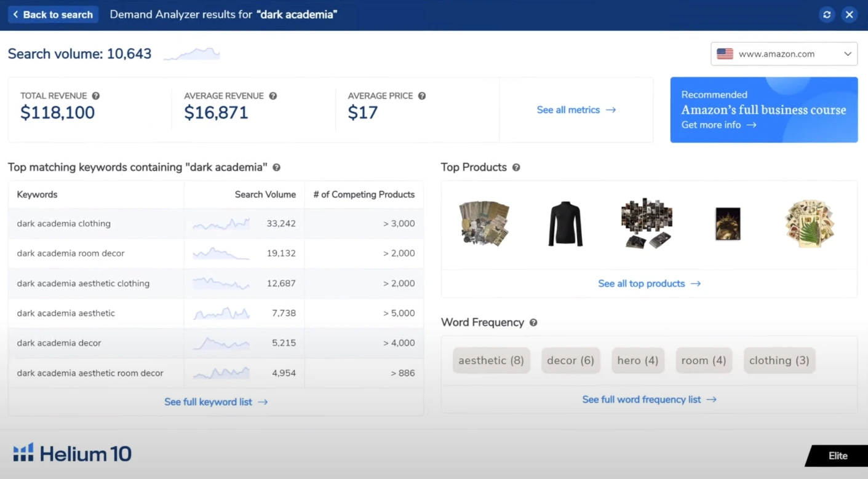Viewport: 868px width, 479px height.
Task: Open the www.amazon.com marketplace dropdown
Action: click(784, 54)
